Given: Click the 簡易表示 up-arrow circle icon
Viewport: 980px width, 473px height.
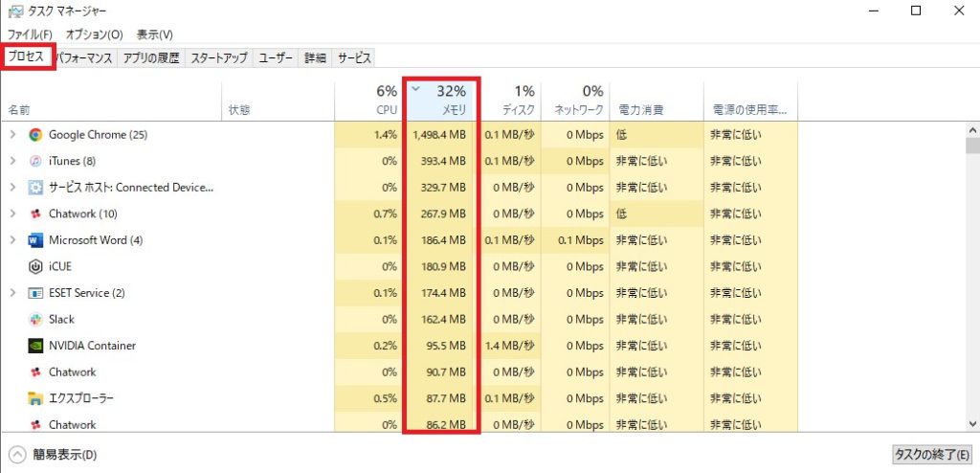Looking at the screenshot, I should (17, 454).
